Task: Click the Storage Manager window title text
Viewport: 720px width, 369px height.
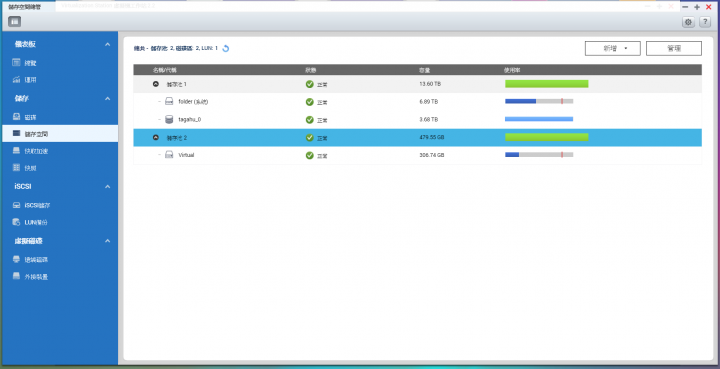Action: point(24,6)
